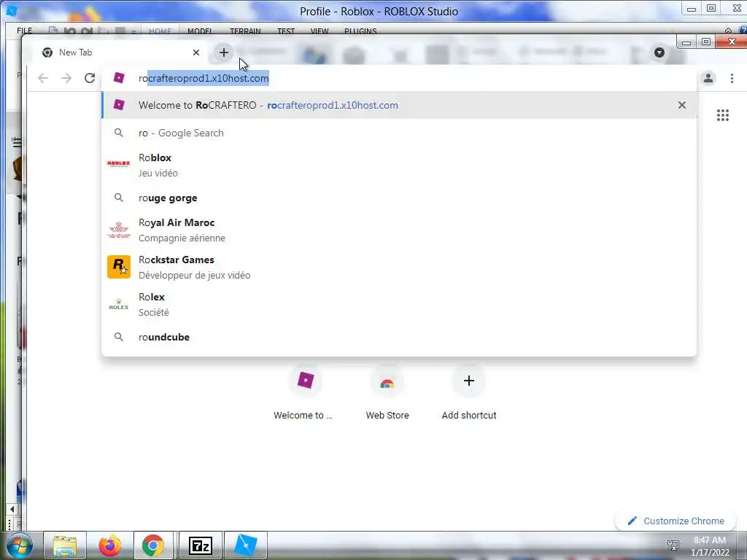Open the Web Store shortcut

(x=387, y=393)
